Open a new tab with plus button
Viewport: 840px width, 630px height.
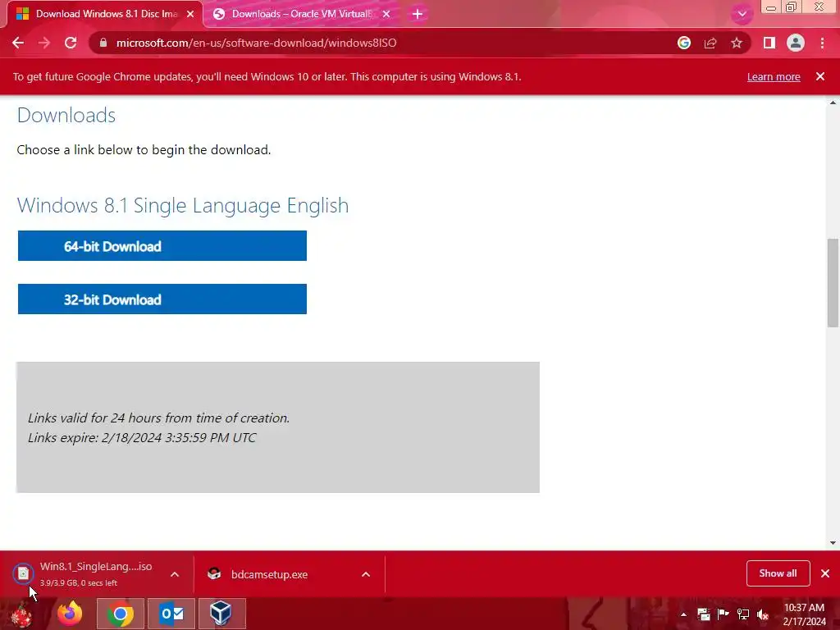point(418,14)
